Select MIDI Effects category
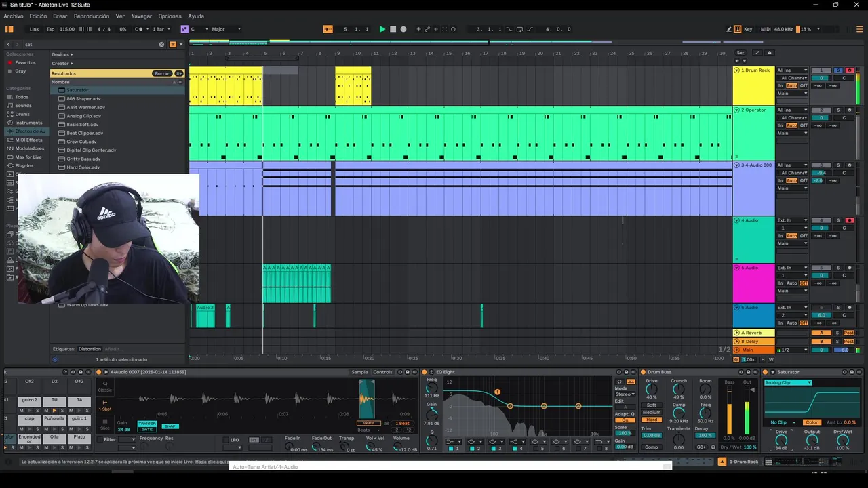This screenshot has height=488, width=868. tap(28, 140)
